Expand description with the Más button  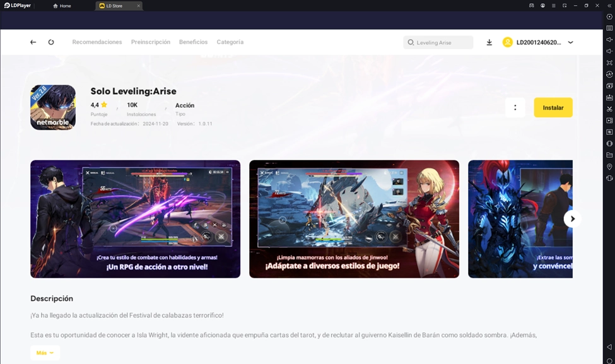(45, 353)
